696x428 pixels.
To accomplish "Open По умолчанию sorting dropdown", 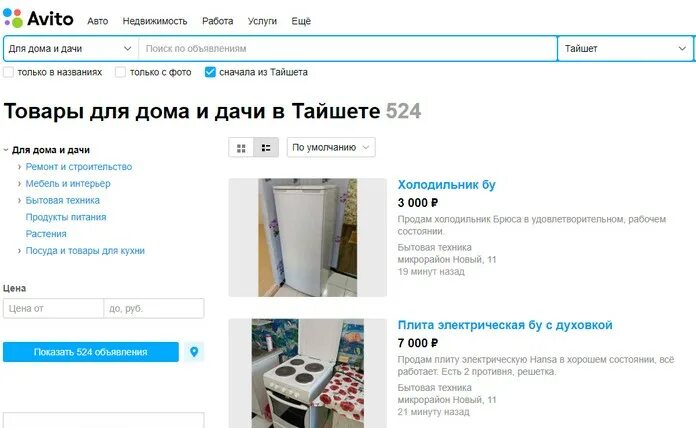I will coord(331,147).
